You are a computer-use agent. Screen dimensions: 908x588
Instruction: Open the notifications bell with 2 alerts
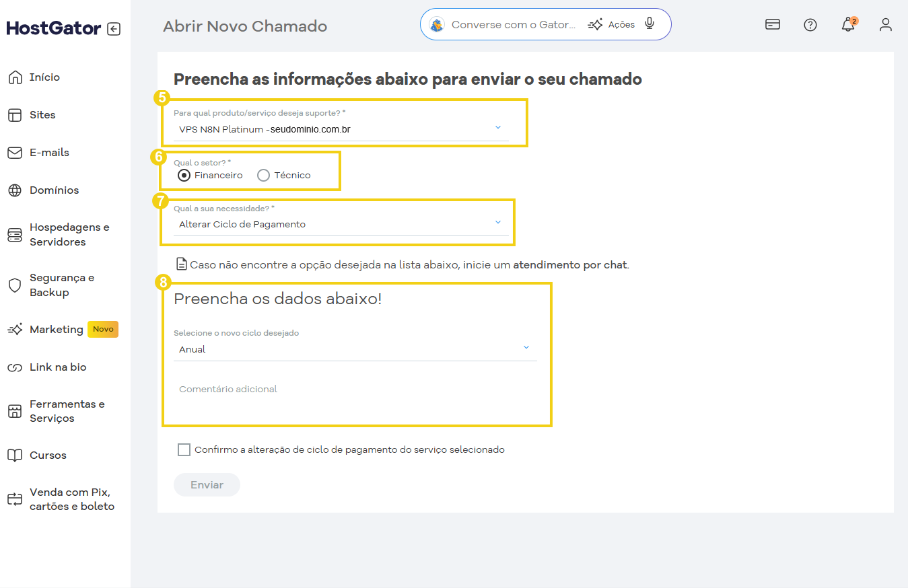coord(847,25)
